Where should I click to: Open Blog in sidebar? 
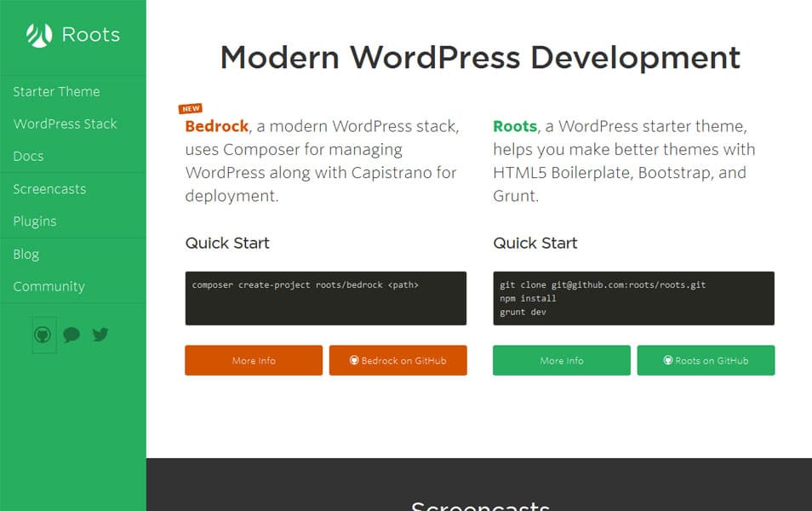(x=26, y=254)
